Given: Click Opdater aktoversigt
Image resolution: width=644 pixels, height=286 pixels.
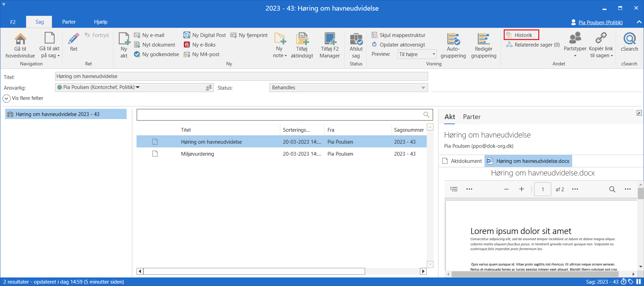Looking at the screenshot, I should [398, 44].
